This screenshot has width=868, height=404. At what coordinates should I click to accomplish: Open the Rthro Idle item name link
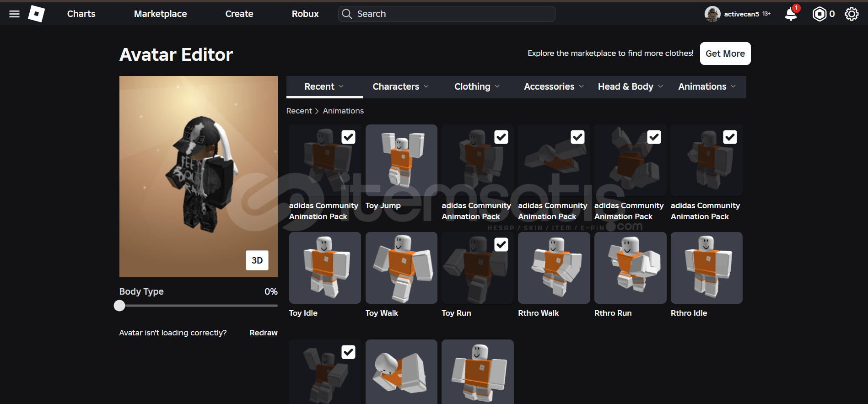pos(689,313)
